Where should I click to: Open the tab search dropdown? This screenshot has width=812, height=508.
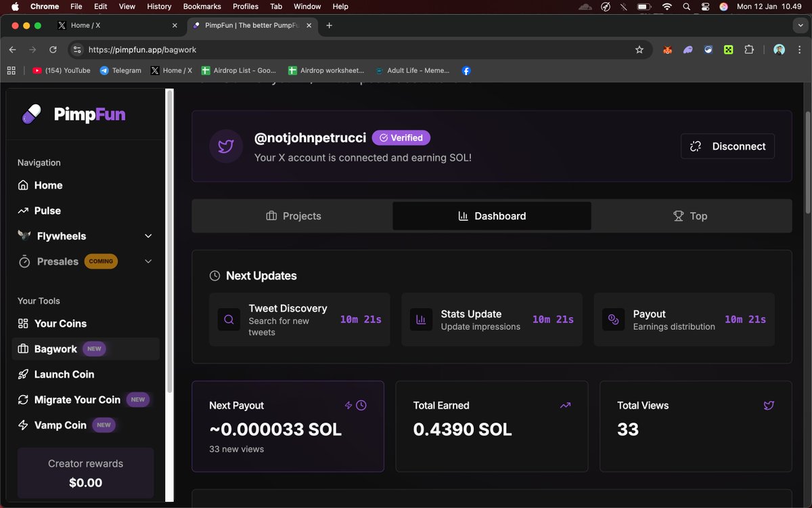click(x=799, y=25)
